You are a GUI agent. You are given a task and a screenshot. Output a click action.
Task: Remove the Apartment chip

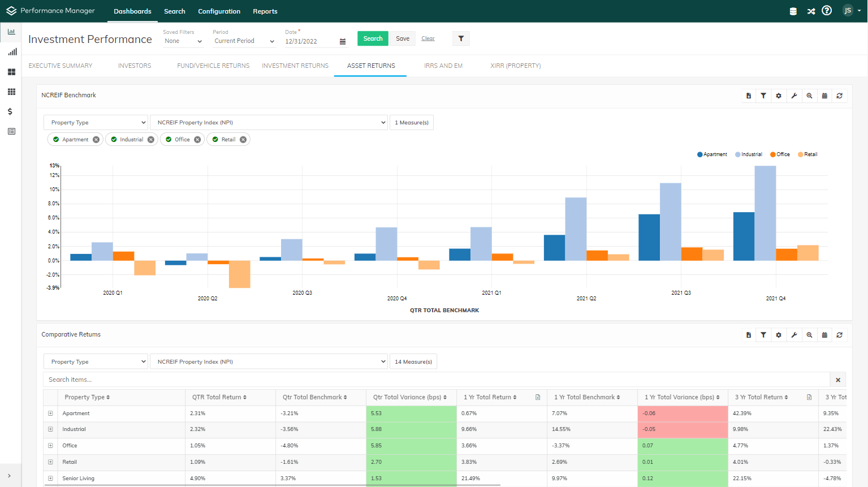(x=96, y=140)
